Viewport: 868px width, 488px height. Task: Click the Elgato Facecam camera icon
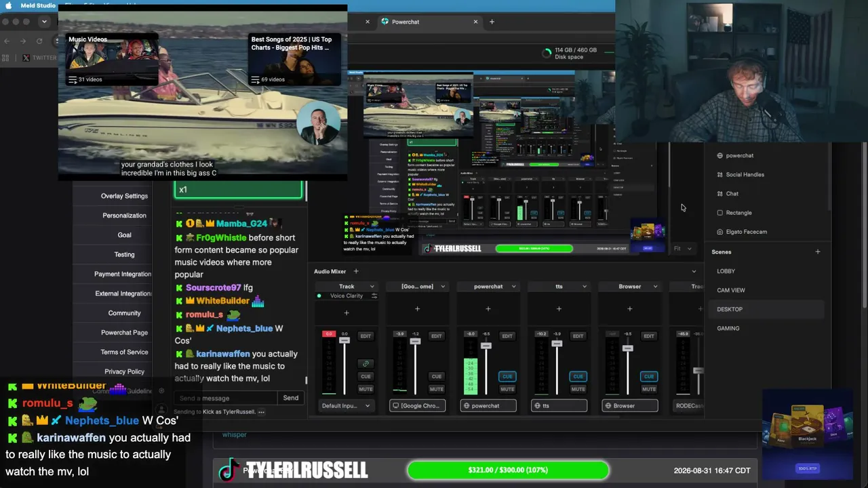point(720,232)
